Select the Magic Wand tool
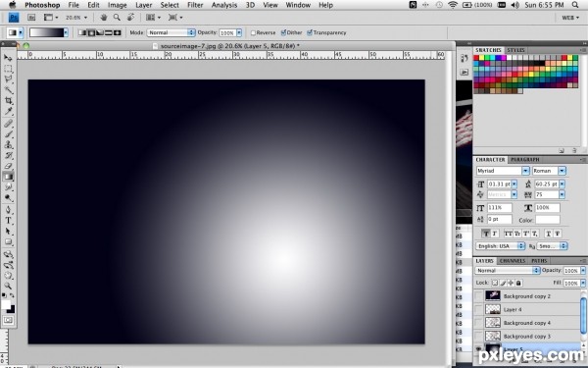588x368 pixels. pyautogui.click(x=8, y=90)
